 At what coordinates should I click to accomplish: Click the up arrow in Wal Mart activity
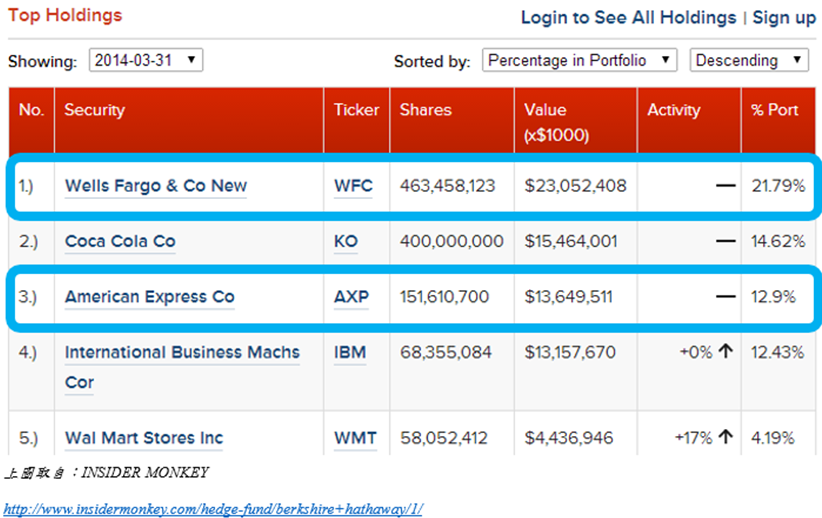tap(726, 437)
